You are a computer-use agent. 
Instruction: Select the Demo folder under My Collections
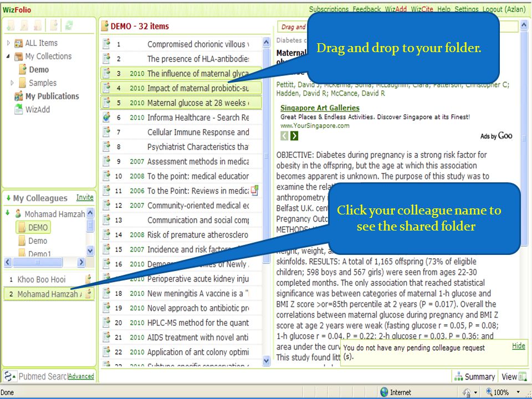(x=39, y=70)
